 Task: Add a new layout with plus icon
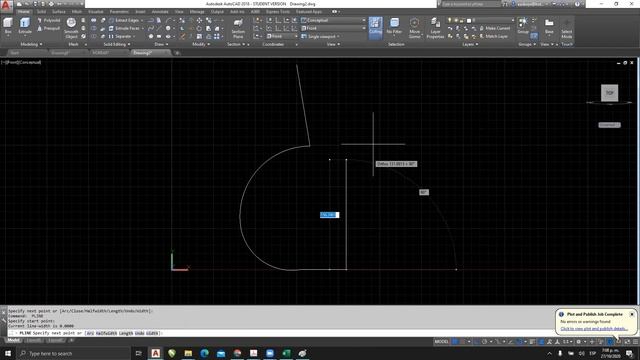pyautogui.click(x=71, y=340)
